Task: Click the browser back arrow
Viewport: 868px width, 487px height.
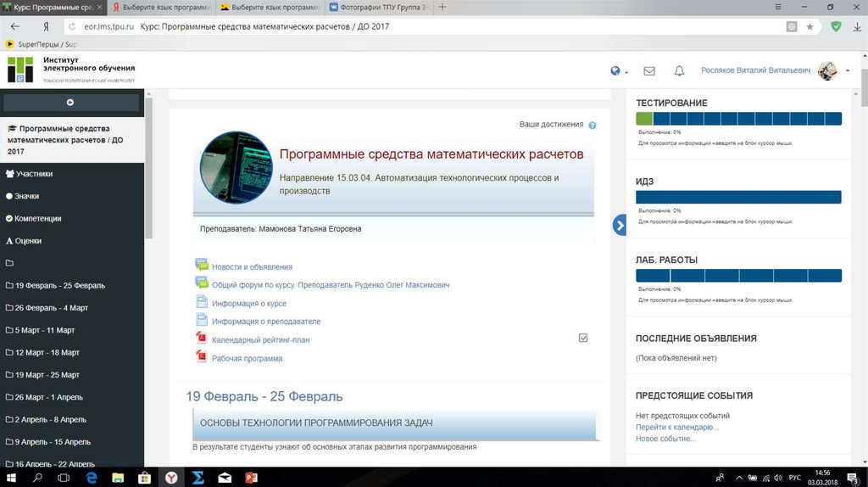Action: (14, 26)
